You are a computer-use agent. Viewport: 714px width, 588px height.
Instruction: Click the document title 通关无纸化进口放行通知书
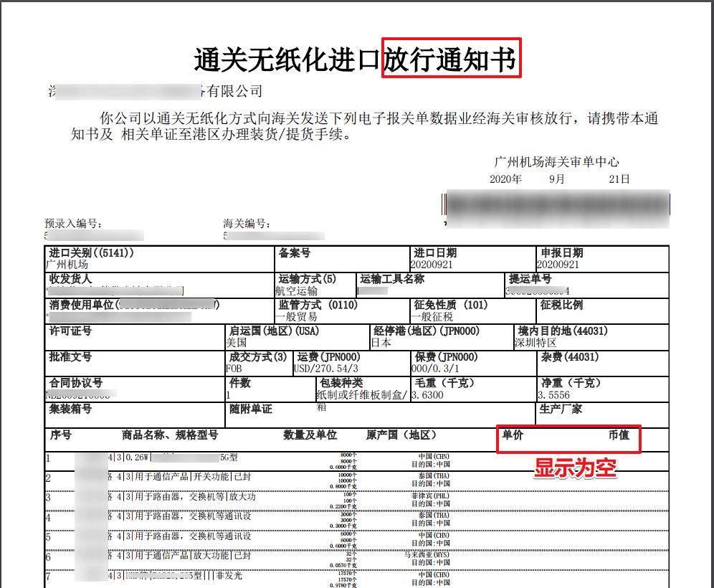pos(355,60)
